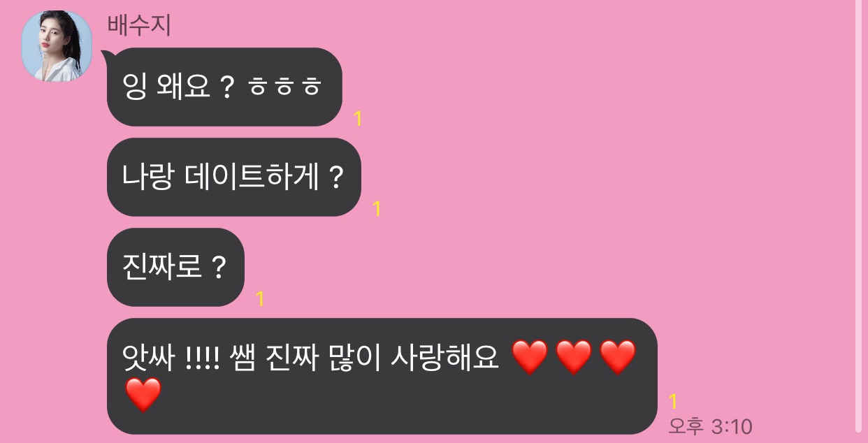Click the first red heart emoji

click(x=530, y=358)
